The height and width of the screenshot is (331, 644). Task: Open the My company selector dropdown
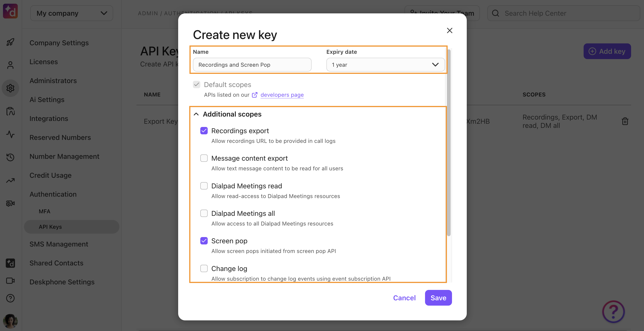pos(71,13)
